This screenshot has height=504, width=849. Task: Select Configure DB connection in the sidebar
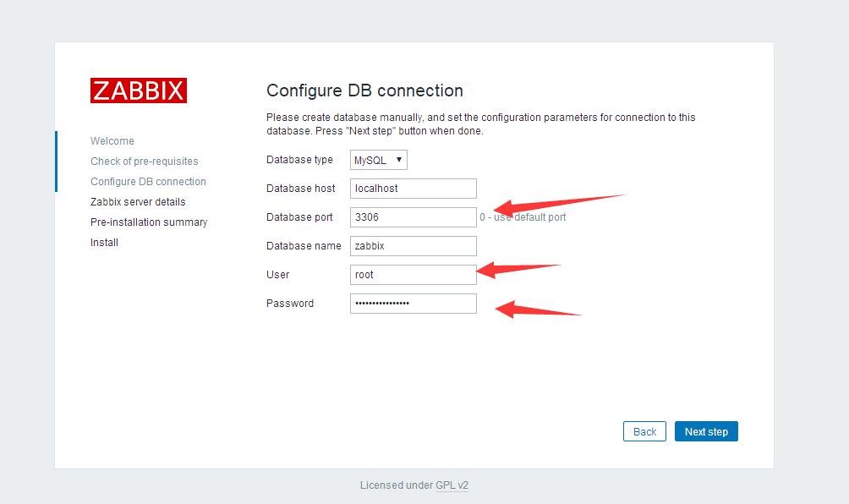148,182
